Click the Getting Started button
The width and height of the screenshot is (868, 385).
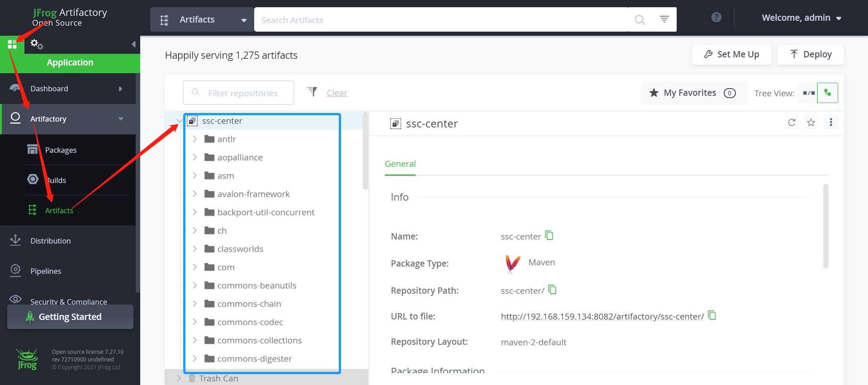pos(70,317)
